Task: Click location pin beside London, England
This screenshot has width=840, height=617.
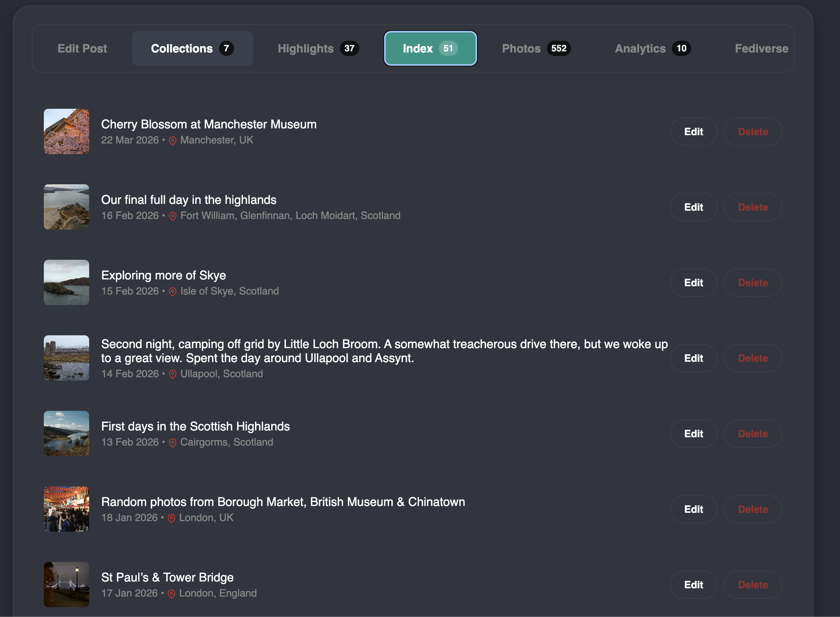Action: (171, 594)
